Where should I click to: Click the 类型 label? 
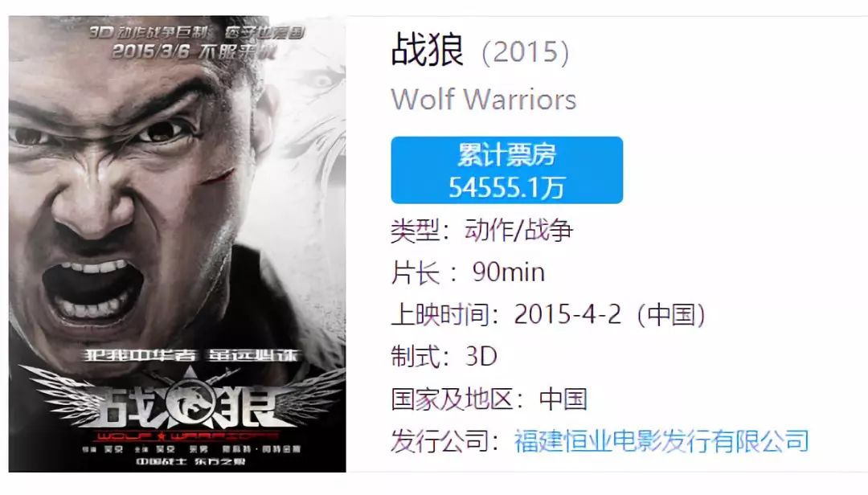tap(416, 231)
